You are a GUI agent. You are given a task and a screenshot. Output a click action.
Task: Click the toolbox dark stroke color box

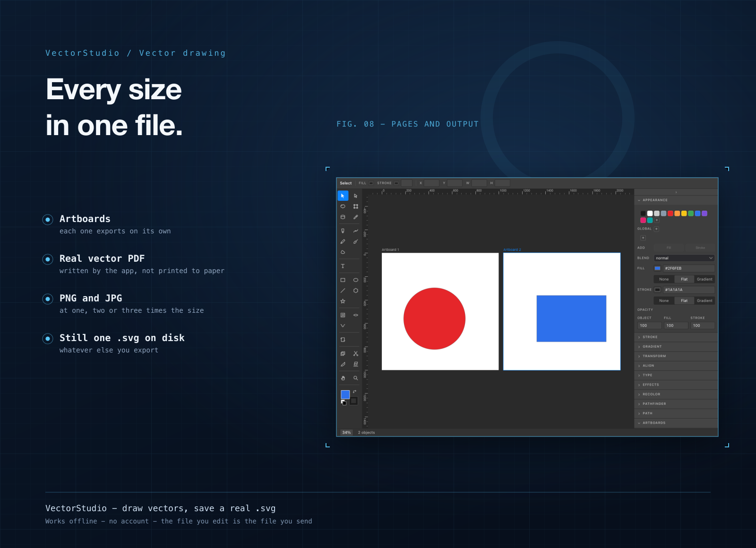point(353,401)
